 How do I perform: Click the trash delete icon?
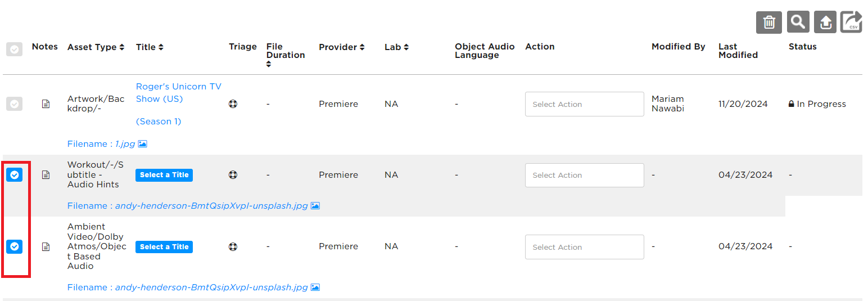click(x=768, y=23)
